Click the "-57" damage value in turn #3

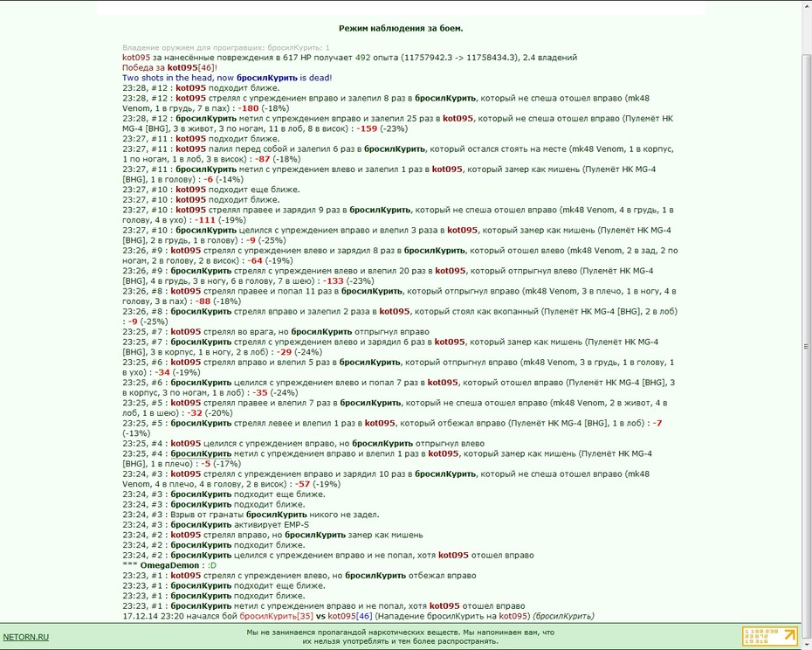point(302,484)
